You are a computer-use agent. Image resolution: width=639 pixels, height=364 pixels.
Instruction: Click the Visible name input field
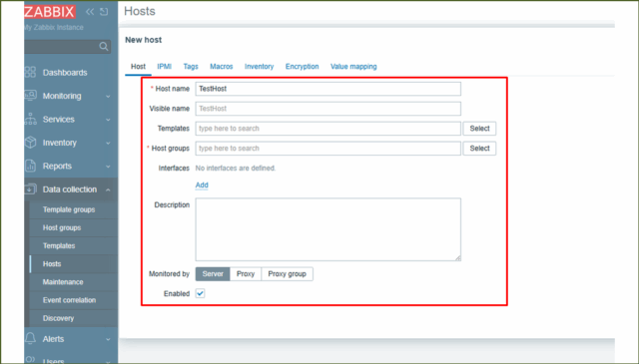[328, 109]
